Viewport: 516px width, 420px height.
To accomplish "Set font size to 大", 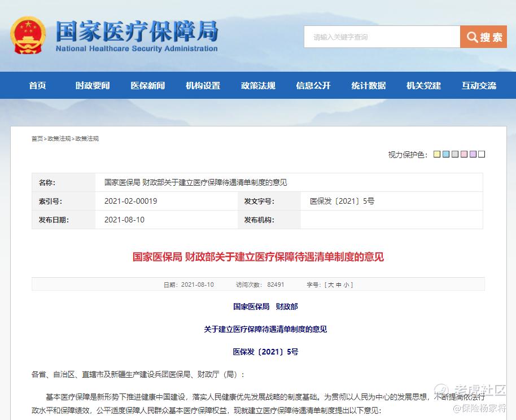I will point(331,285).
